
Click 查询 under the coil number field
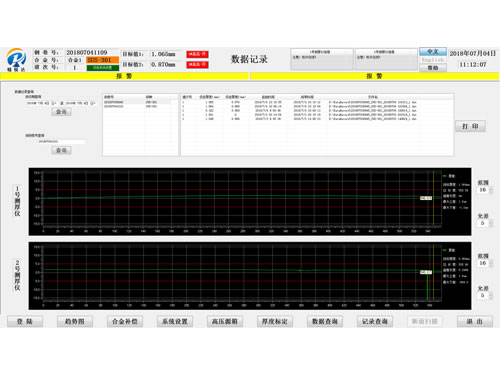tap(61, 150)
